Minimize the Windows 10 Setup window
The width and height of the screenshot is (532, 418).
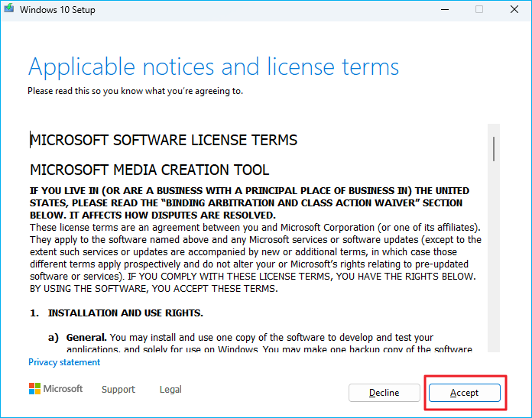[x=445, y=9]
